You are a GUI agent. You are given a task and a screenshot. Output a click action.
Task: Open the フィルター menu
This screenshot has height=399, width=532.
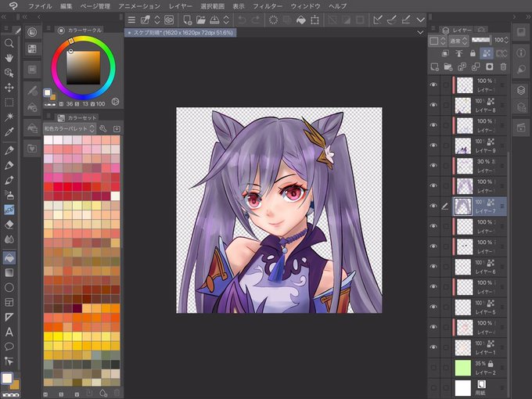pos(268,6)
